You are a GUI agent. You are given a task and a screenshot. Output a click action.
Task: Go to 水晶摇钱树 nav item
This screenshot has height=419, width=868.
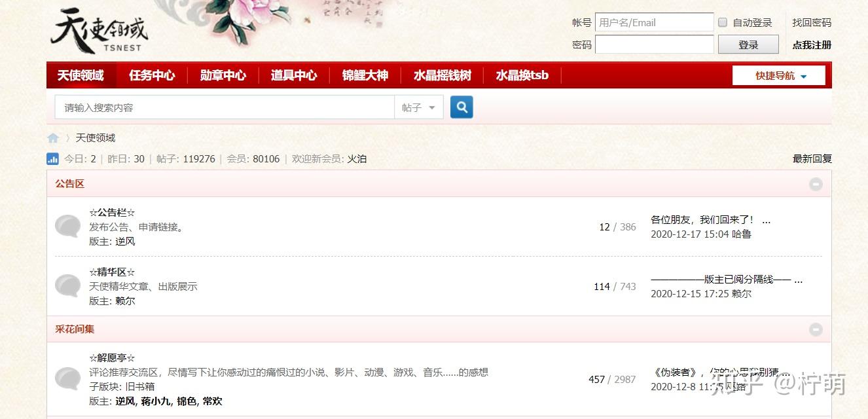coord(443,75)
